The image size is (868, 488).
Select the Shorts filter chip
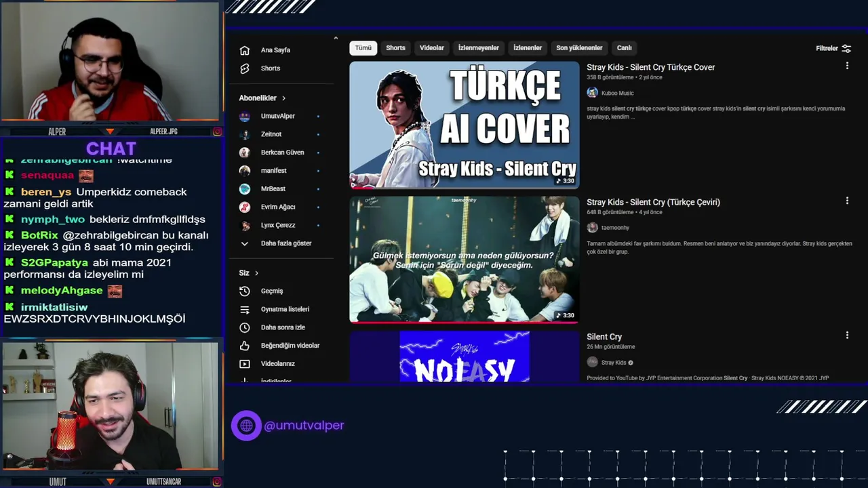pyautogui.click(x=395, y=48)
